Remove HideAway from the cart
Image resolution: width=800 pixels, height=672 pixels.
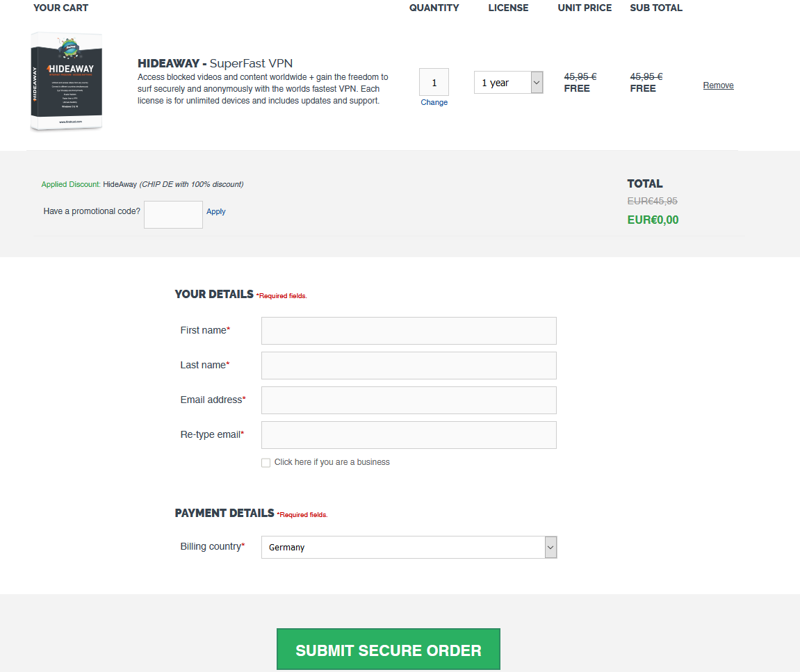tap(719, 85)
